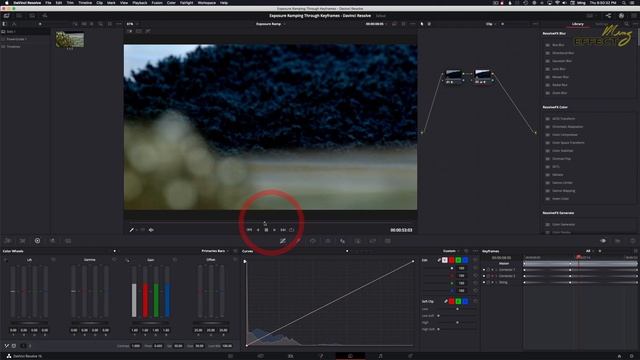This screenshot has height=360, width=640.
Task: Toggle the luminance Y curve channel
Action: point(444,260)
